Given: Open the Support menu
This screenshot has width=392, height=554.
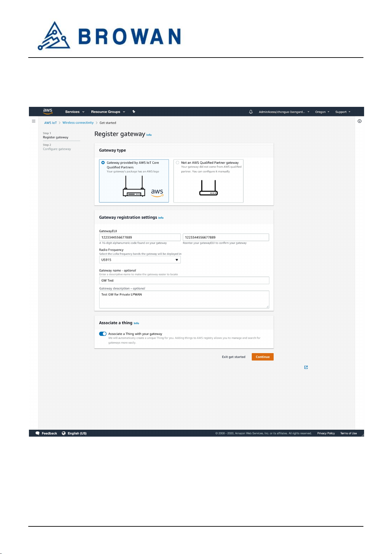Looking at the screenshot, I should [x=343, y=112].
